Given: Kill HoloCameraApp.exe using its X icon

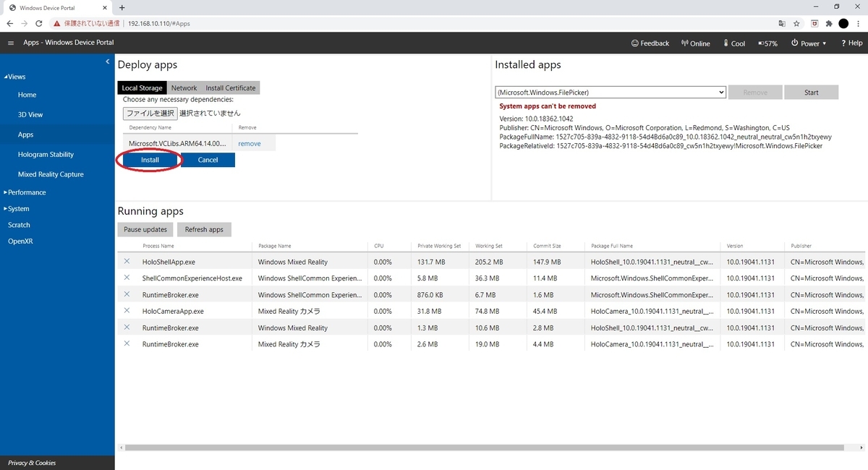Looking at the screenshot, I should coord(127,311).
